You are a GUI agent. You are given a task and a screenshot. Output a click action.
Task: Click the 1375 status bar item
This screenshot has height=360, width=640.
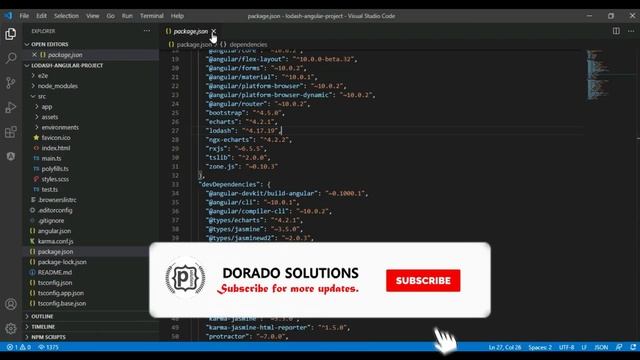point(49,347)
